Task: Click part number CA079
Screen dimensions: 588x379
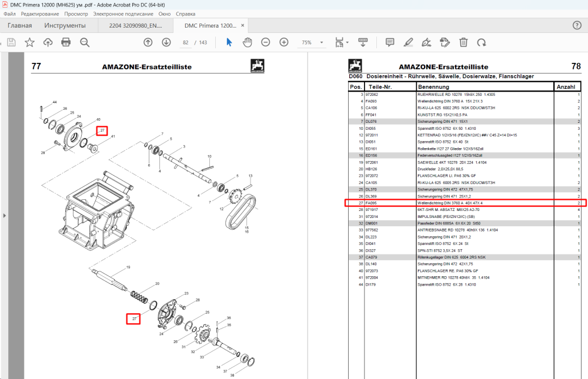Action: (x=371, y=257)
